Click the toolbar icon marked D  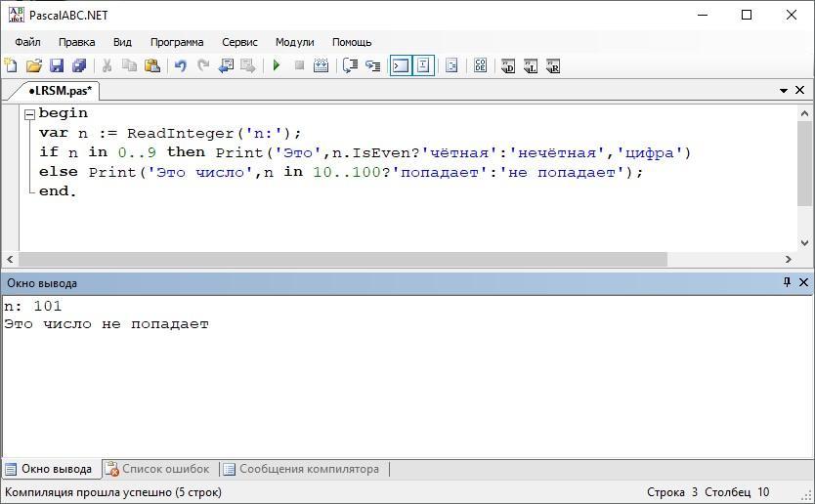(x=508, y=66)
